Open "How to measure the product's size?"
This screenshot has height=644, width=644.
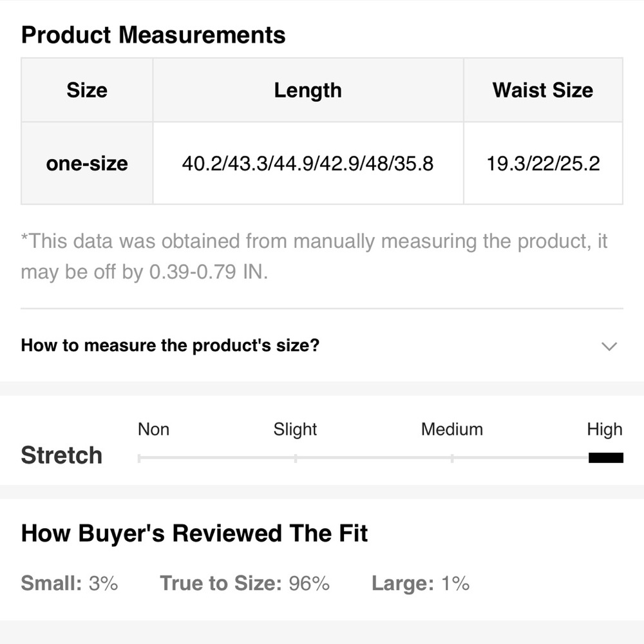pos(170,345)
